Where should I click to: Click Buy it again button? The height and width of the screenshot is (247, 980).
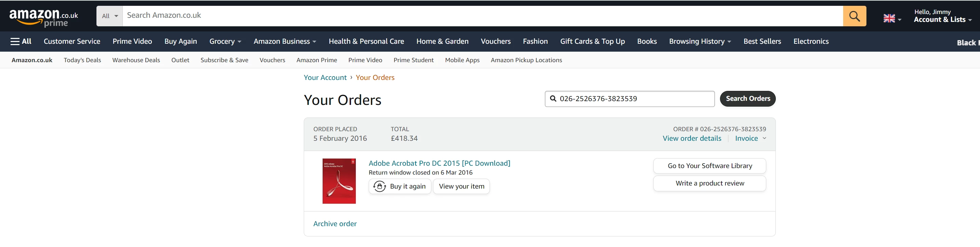click(400, 186)
